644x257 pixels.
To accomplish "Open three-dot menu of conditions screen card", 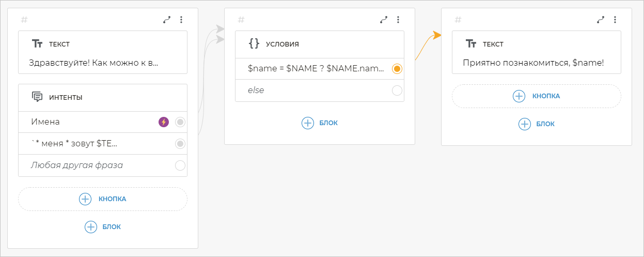I will click(398, 20).
